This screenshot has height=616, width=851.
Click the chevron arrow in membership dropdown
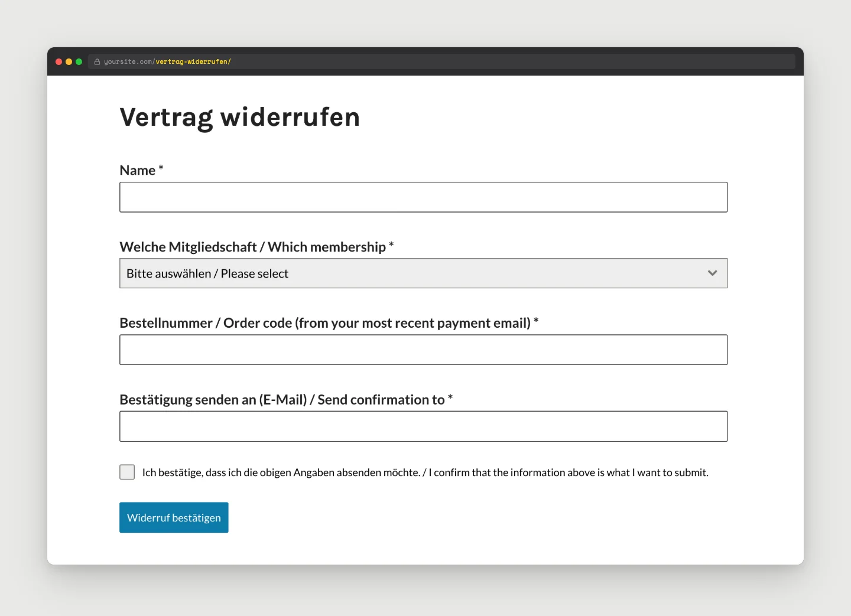(x=712, y=273)
